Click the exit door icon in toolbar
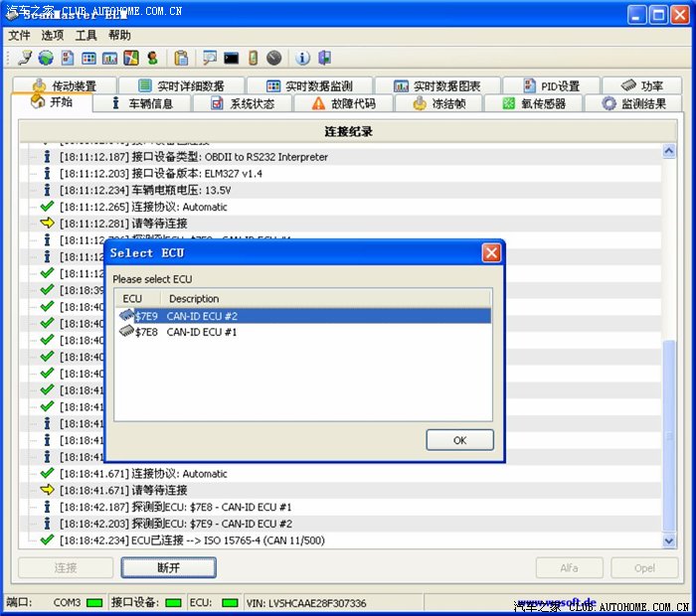Viewport: 696px width, 616px height. tap(324, 59)
